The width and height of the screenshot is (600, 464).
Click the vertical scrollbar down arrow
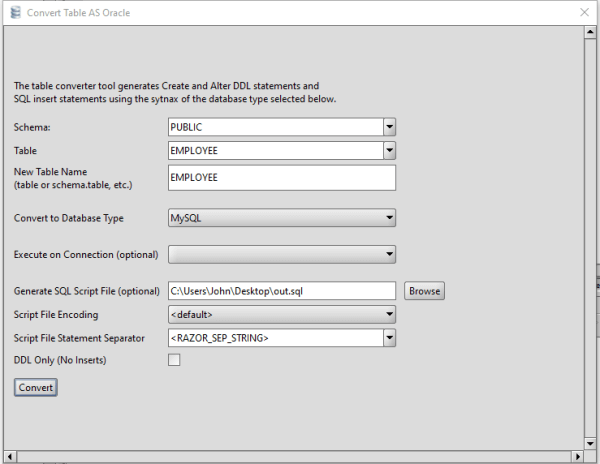(x=591, y=443)
